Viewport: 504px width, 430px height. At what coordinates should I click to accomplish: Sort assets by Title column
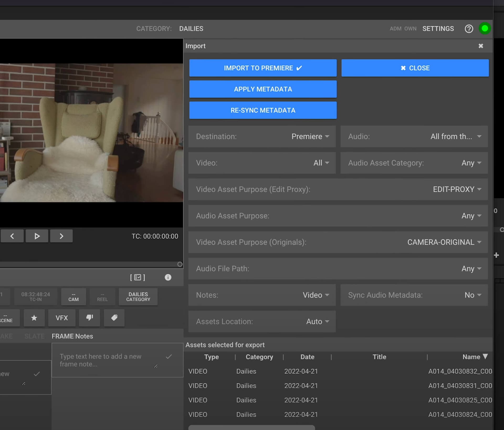[379, 357]
